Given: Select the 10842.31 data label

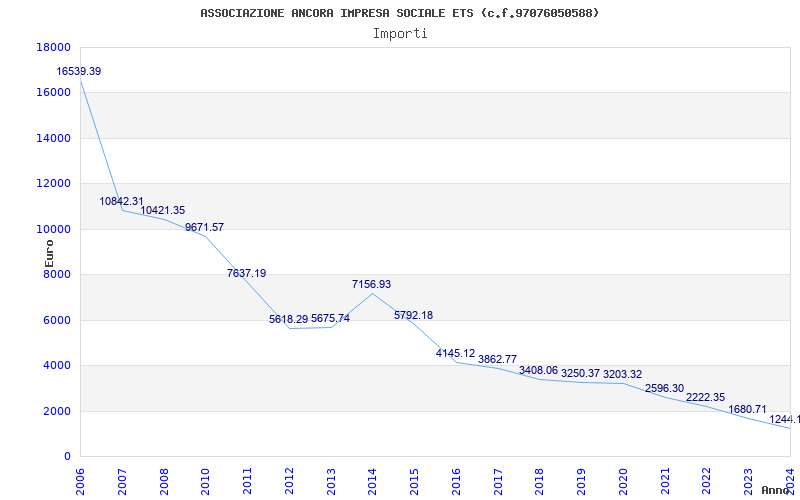Looking at the screenshot, I should 121,202.
